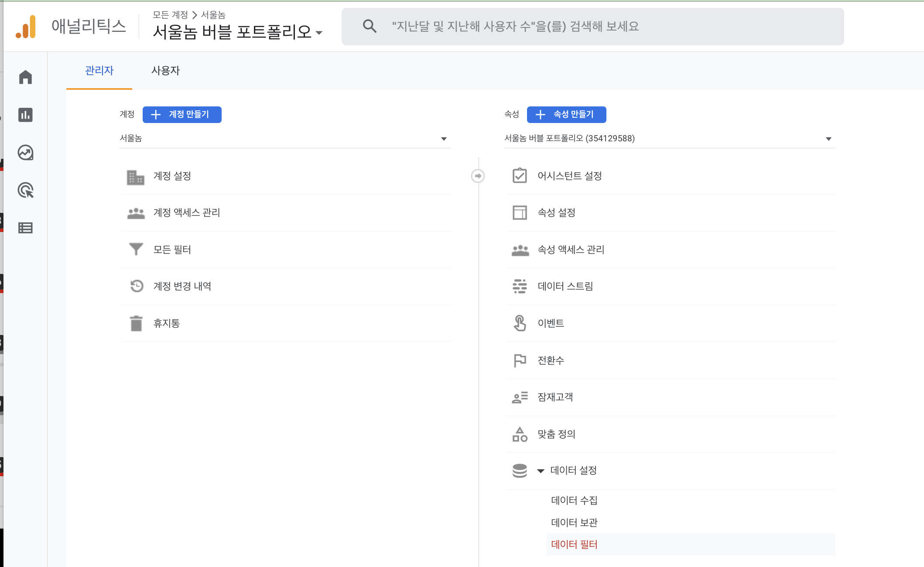924x567 pixels.
Task: Open 계정 설정 text link
Action: pyautogui.click(x=172, y=176)
